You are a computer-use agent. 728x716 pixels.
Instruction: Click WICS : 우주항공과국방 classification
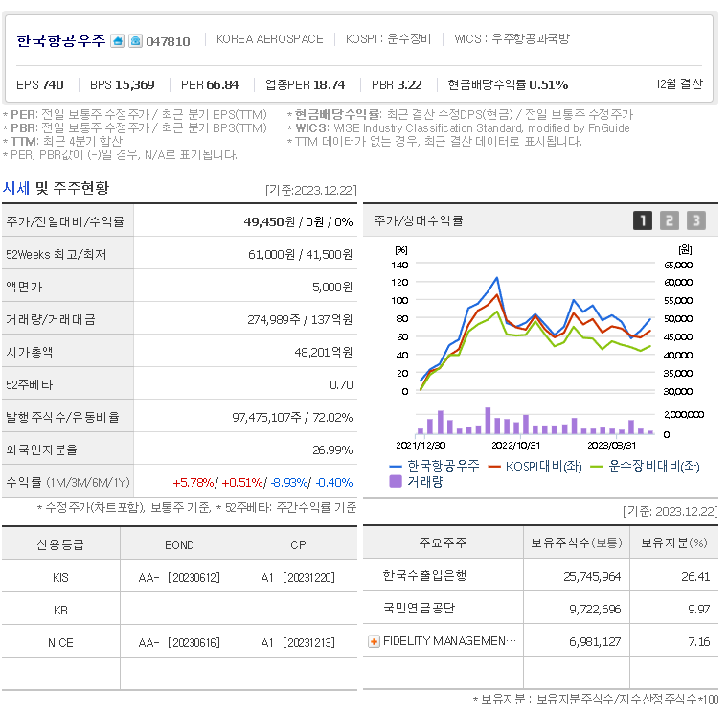point(512,39)
